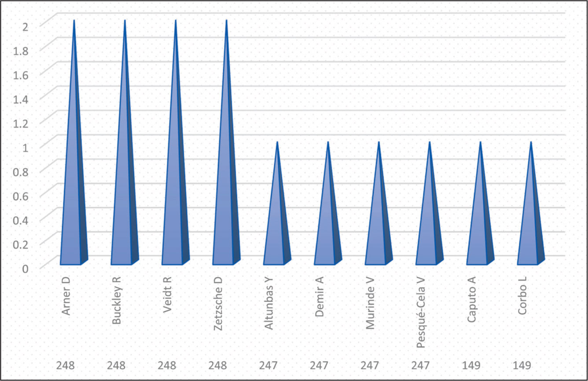
Task: Select the 'Demir A' category label
Action: coord(320,297)
